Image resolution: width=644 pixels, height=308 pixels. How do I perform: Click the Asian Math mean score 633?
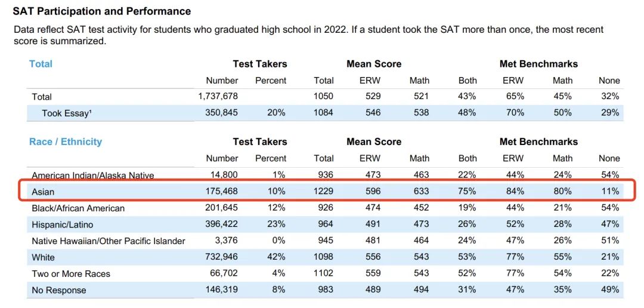coord(419,192)
